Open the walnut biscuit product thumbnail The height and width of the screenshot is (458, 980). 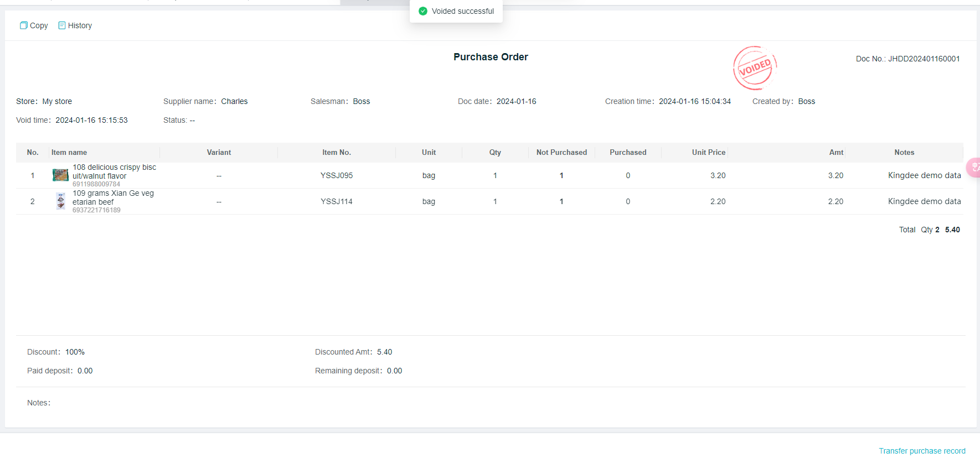[x=60, y=175]
